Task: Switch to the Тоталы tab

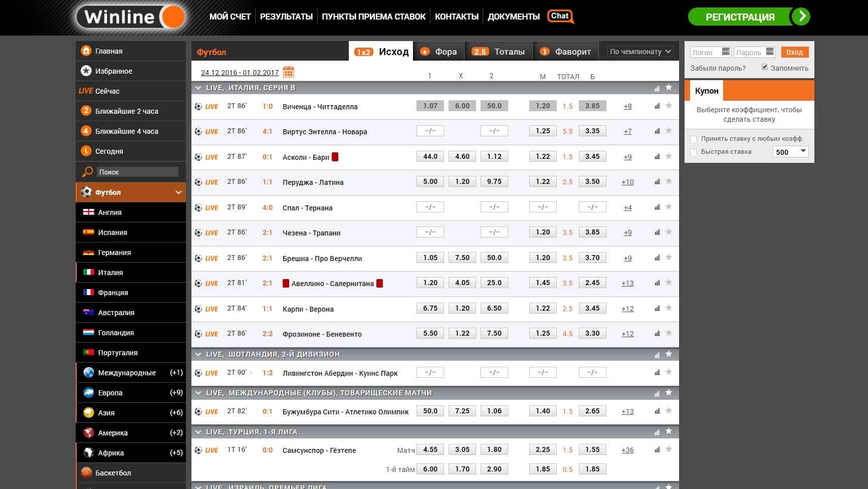Action: tap(499, 51)
